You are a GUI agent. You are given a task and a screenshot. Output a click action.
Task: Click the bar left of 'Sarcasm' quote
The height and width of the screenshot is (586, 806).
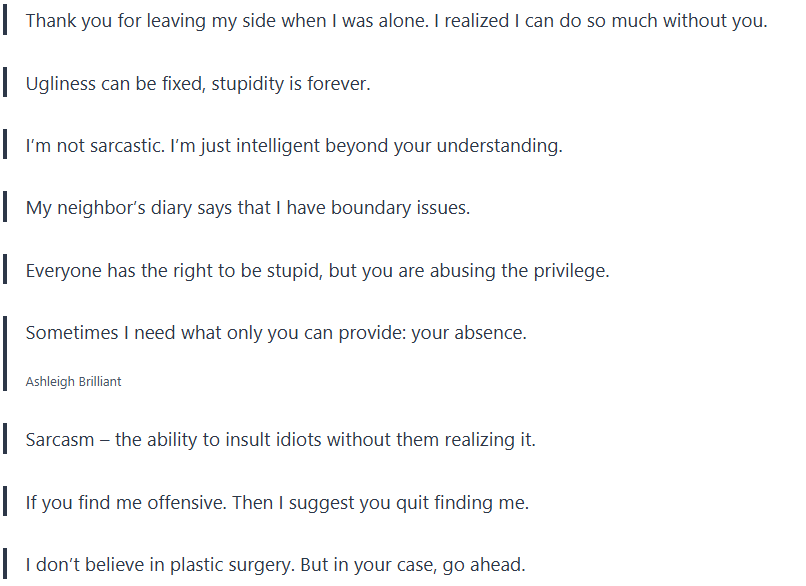coord(6,440)
